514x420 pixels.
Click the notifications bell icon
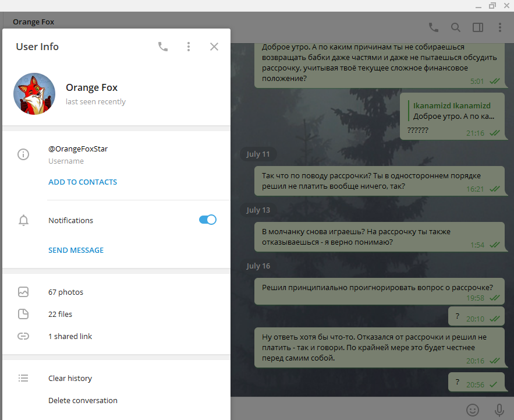tap(23, 220)
